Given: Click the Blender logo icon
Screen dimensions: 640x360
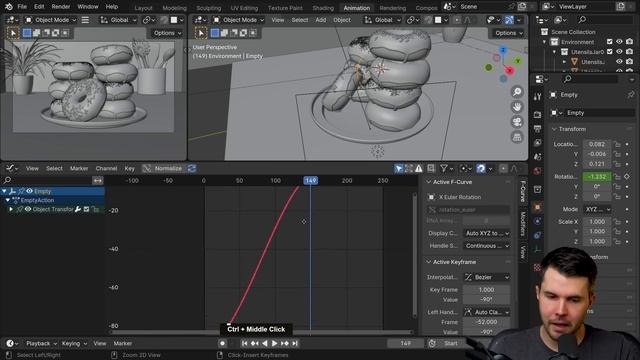Looking at the screenshot, I should pos(9,7).
